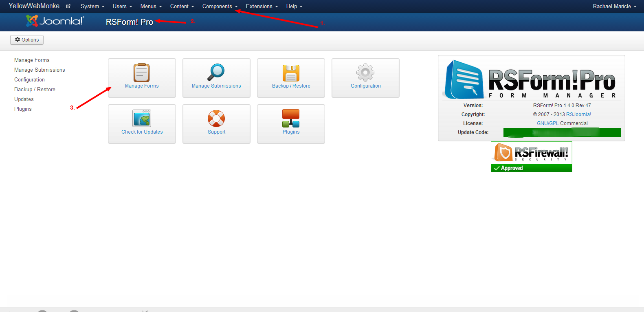Click the Support lifebuoy icon

(x=216, y=119)
